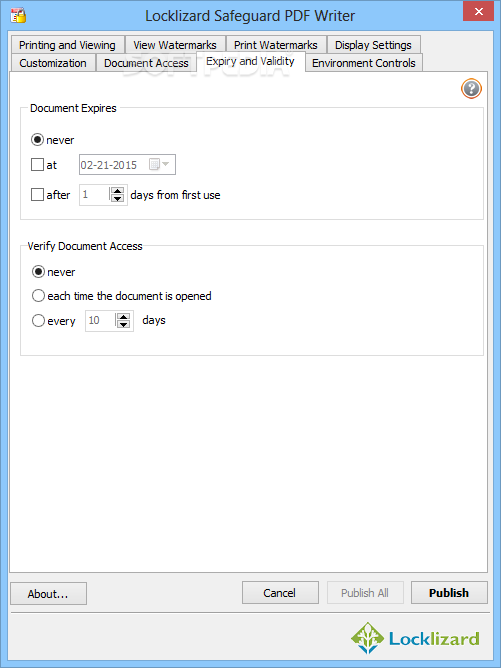Screen dimensions: 501x668
Task: Decrease days from first use with down arrow
Action: (x=117, y=199)
